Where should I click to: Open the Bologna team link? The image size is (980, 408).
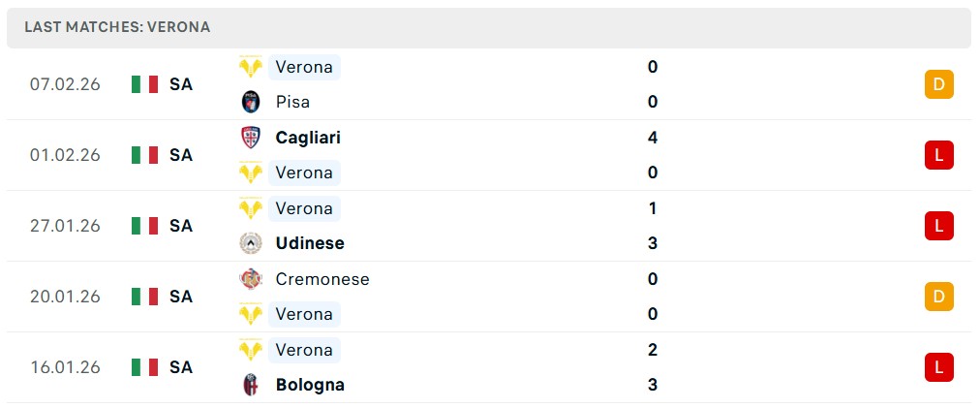(309, 385)
